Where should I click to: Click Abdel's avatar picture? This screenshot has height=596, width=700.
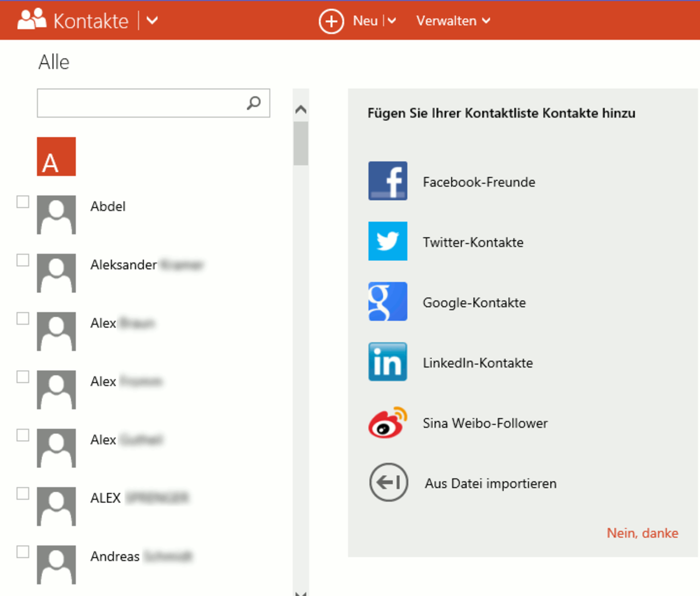[x=56, y=215]
